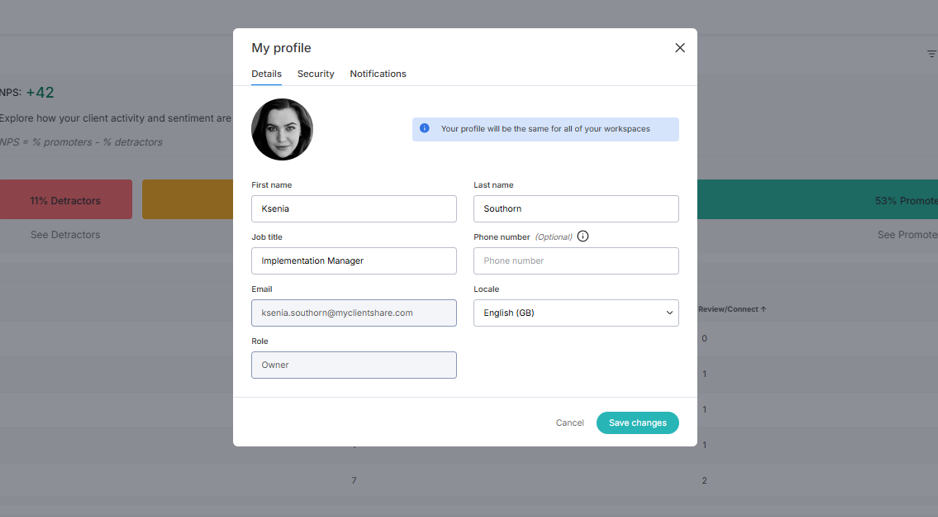
Task: Switch to the Security tab
Action: 315,74
